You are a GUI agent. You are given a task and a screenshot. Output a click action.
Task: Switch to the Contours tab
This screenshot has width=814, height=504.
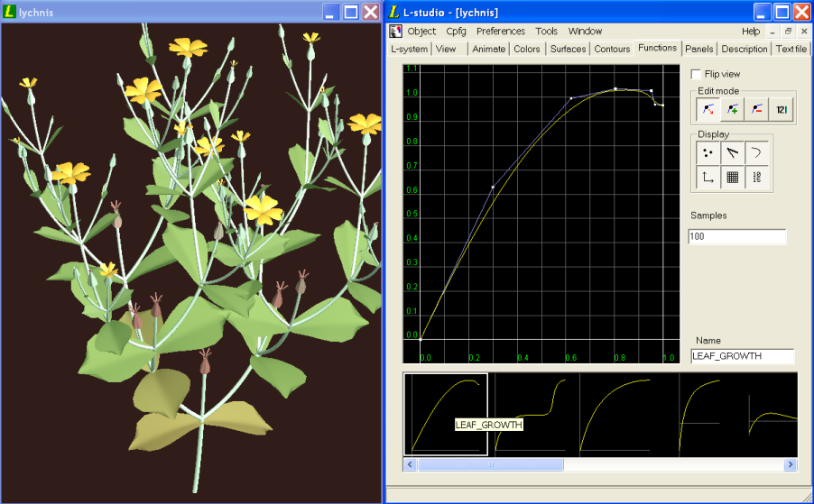(612, 49)
